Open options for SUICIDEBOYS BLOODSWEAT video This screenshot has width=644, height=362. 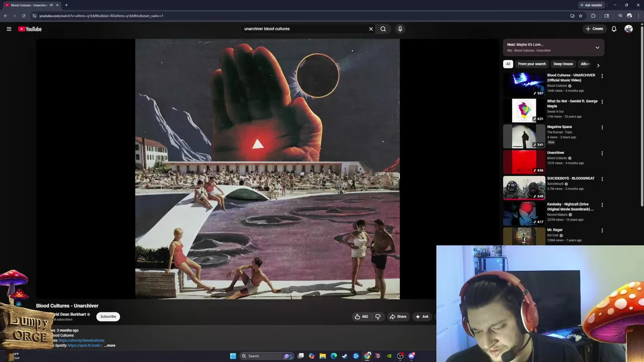tap(602, 179)
